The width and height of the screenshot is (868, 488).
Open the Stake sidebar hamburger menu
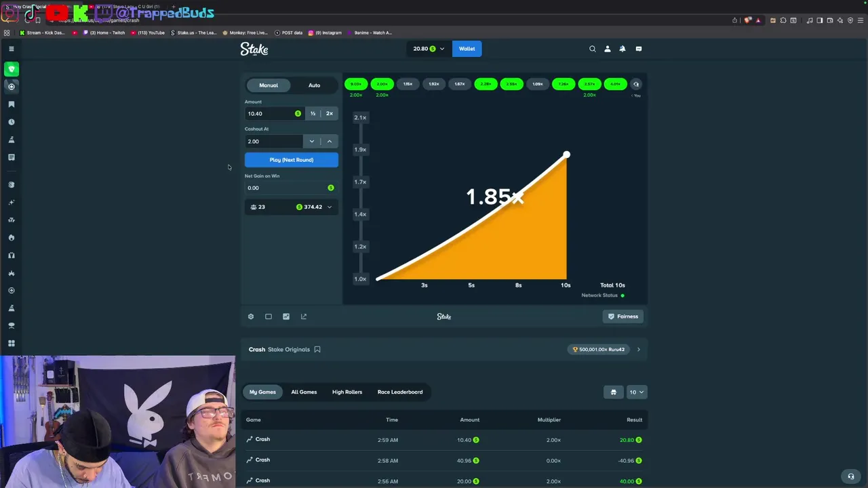(x=12, y=49)
